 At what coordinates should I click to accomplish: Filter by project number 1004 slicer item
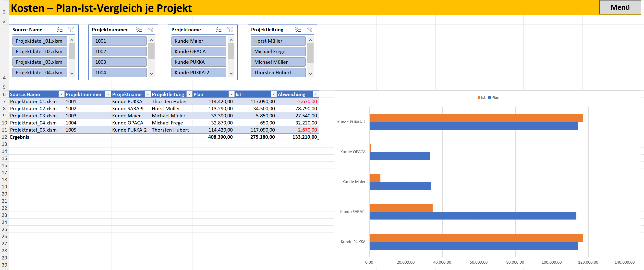point(119,72)
